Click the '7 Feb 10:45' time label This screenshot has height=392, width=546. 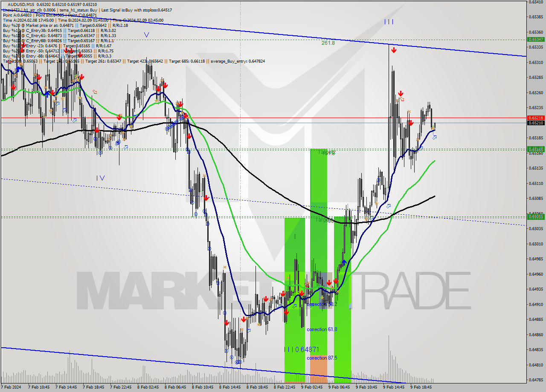pos(39,387)
